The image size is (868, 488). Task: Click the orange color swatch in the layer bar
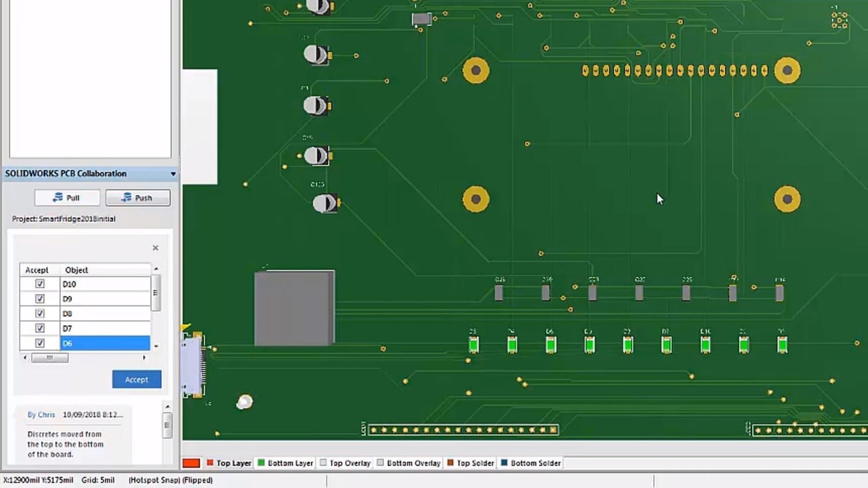191,462
